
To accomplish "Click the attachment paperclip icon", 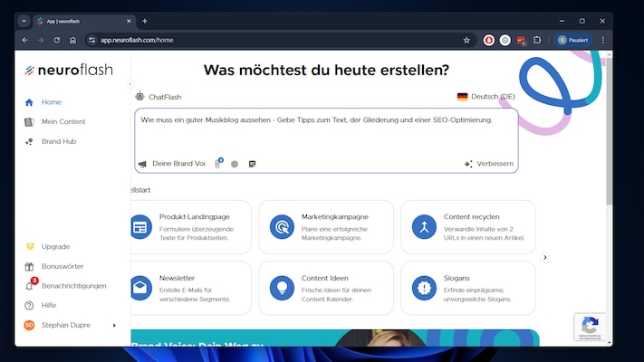I will coord(218,163).
